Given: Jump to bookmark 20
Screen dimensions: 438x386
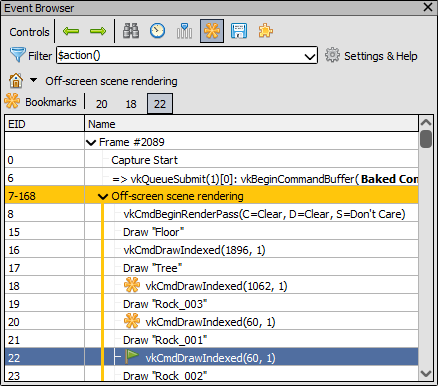Looking at the screenshot, I should (x=102, y=104).
